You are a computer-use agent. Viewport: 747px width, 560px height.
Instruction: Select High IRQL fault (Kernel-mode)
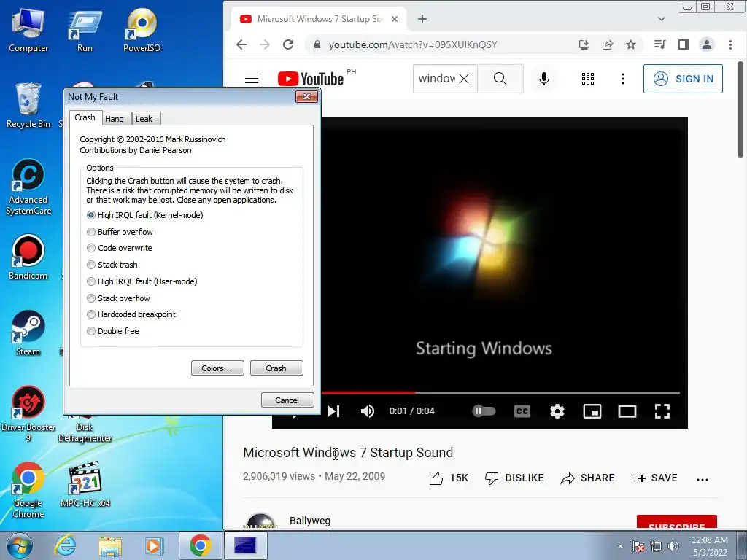91,215
